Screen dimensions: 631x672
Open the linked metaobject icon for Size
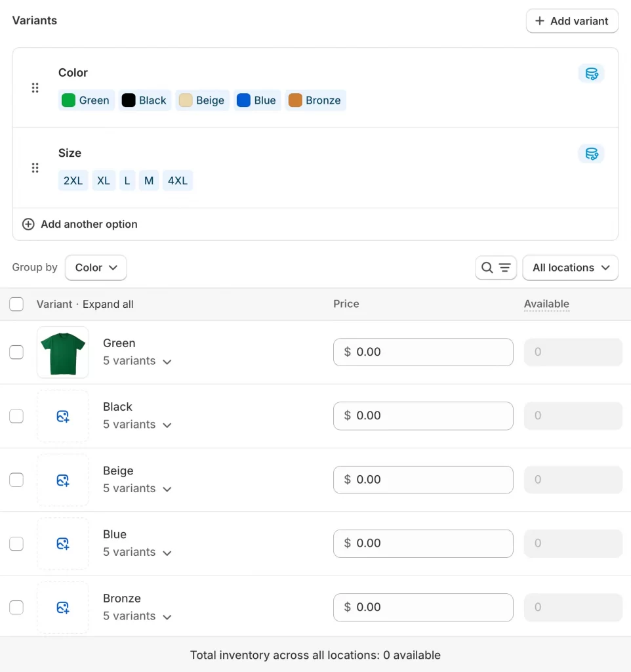(x=591, y=154)
